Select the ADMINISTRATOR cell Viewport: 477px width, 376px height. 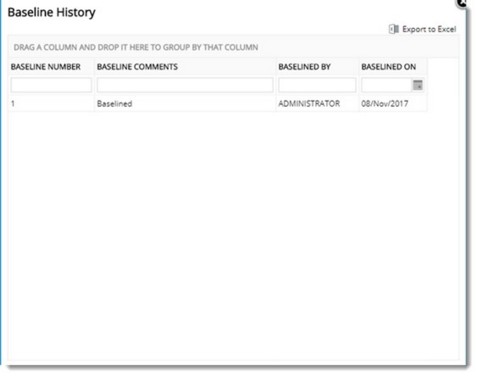317,104
